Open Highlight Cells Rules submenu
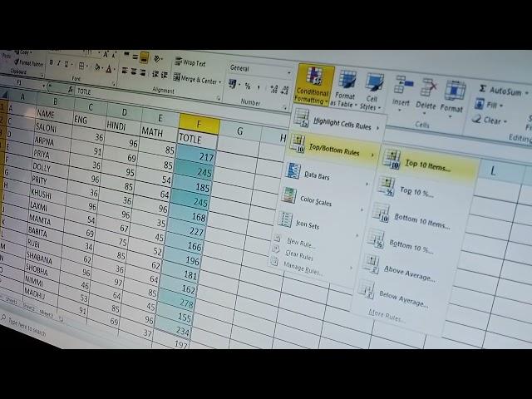This screenshot has height=399, width=532. click(x=336, y=122)
